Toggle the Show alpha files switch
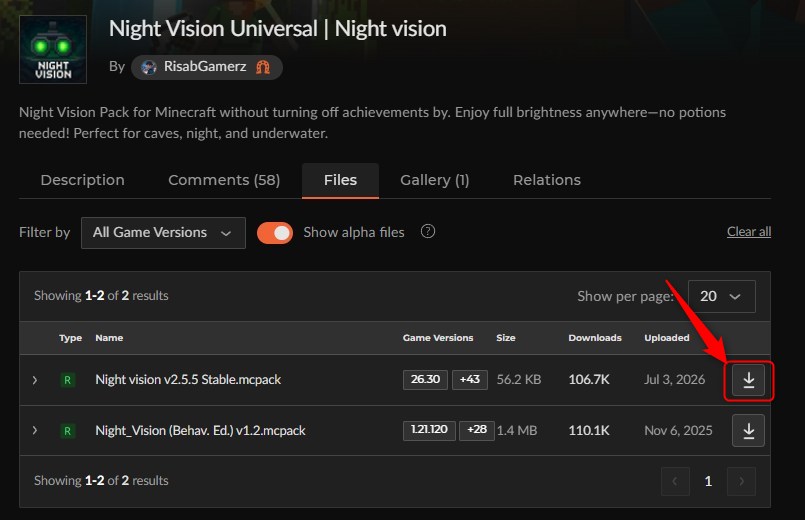This screenshot has width=805, height=520. (275, 233)
